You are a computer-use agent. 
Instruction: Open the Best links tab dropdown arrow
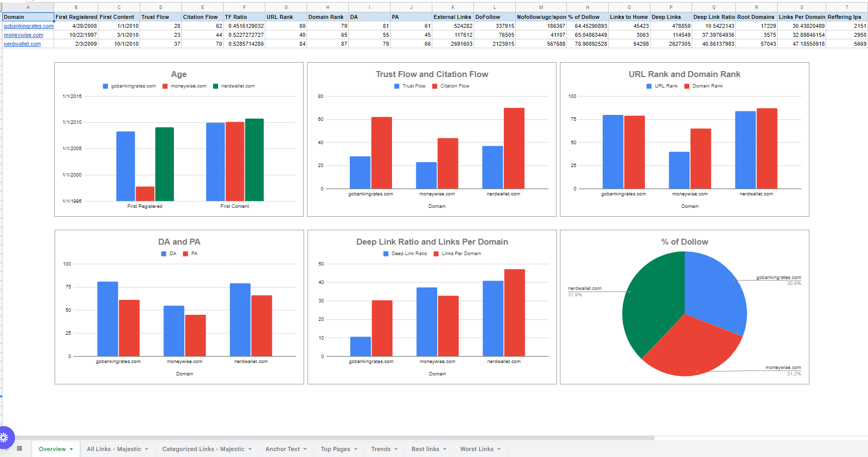point(445,449)
